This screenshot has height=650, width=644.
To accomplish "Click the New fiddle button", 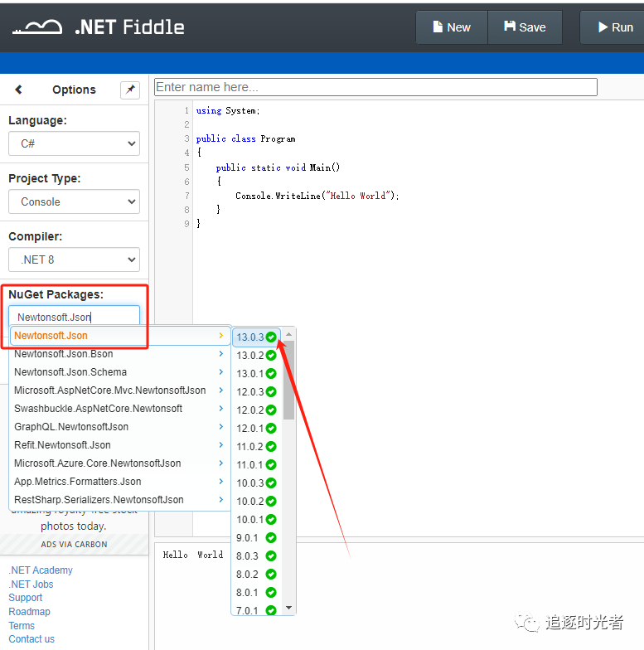I will pyautogui.click(x=452, y=27).
